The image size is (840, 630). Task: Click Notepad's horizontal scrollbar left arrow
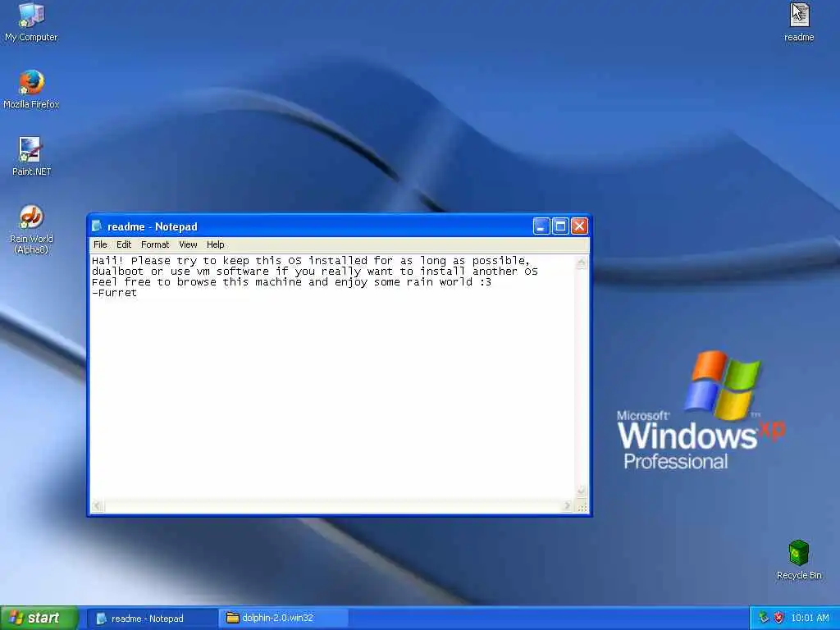coord(97,505)
